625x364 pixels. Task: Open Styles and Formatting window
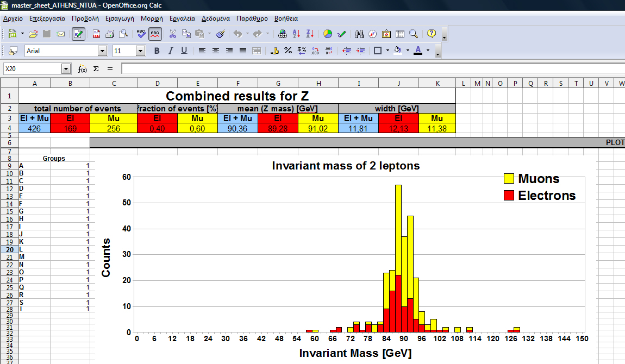pyautogui.click(x=12, y=51)
